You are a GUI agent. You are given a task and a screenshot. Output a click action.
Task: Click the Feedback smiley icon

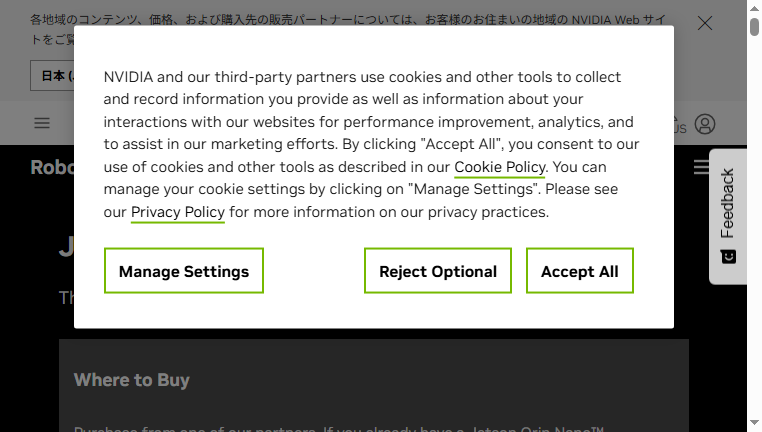(x=728, y=257)
